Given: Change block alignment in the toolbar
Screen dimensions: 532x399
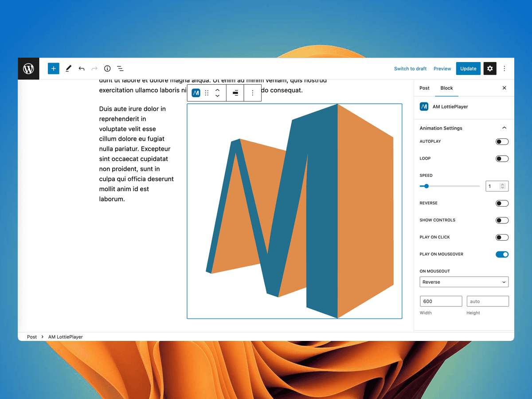Looking at the screenshot, I should pos(235,93).
